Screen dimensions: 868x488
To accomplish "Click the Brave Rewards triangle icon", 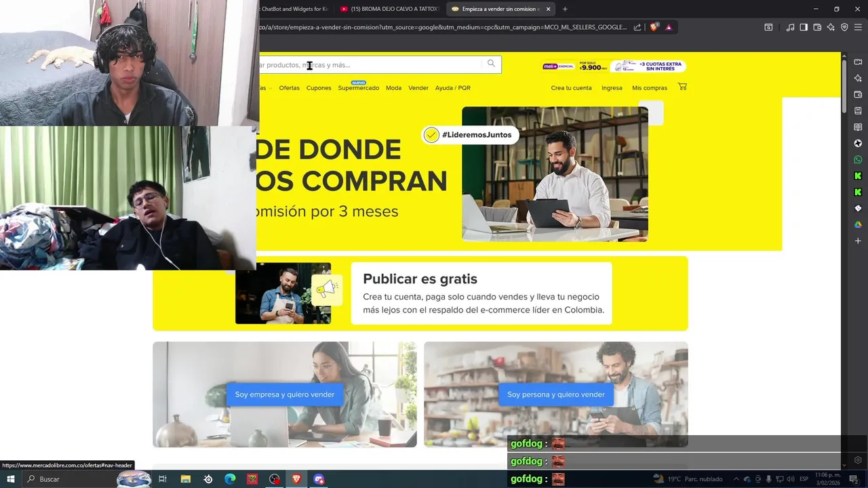I will pyautogui.click(x=669, y=27).
